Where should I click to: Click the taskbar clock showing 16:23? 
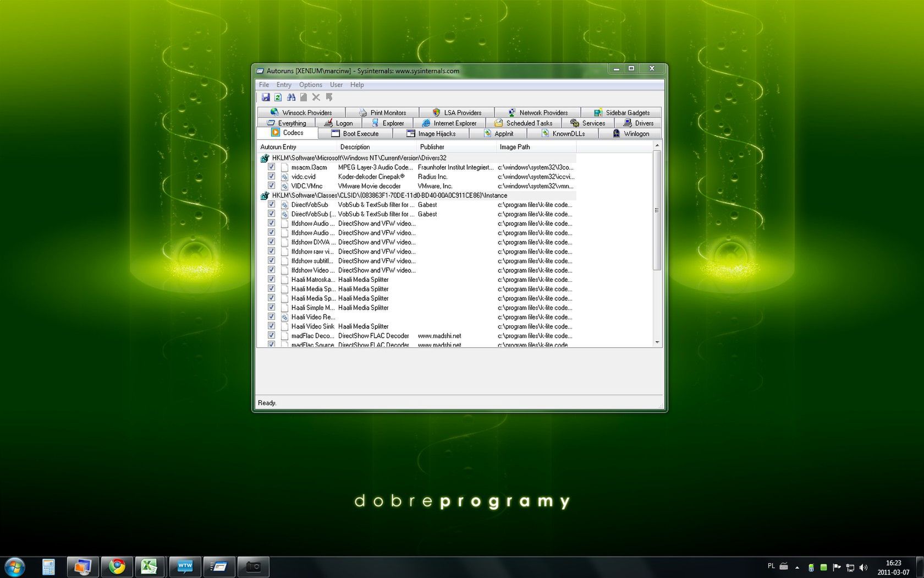(893, 568)
